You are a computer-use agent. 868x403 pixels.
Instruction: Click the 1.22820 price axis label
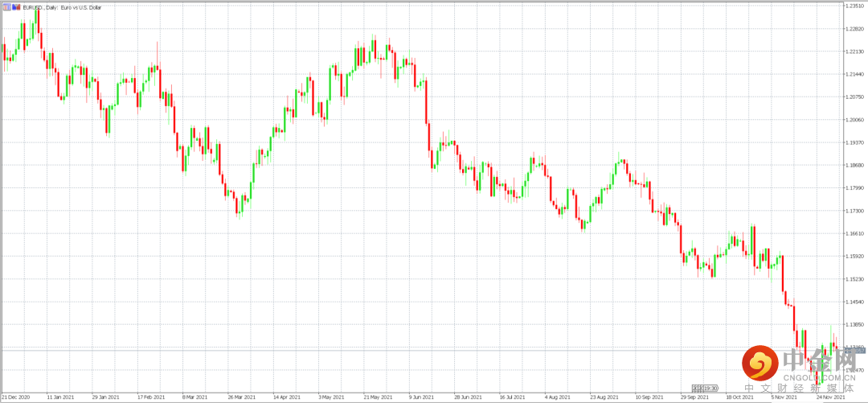point(855,28)
